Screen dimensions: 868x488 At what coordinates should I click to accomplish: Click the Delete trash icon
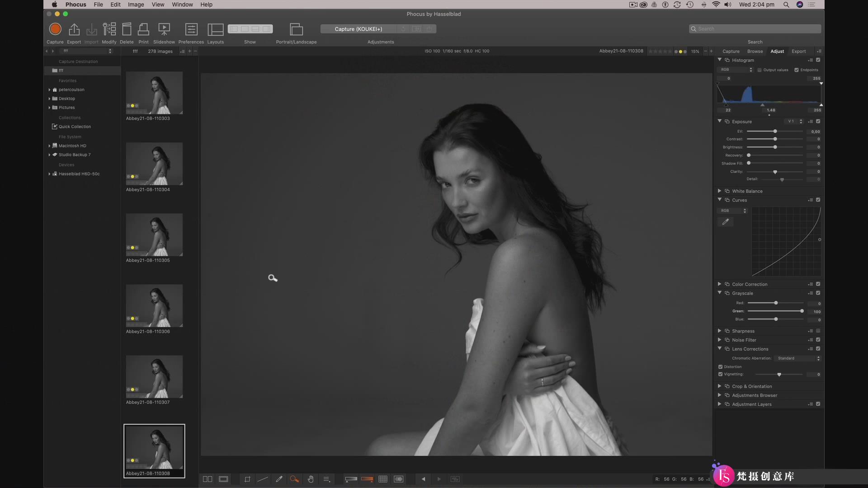127,29
